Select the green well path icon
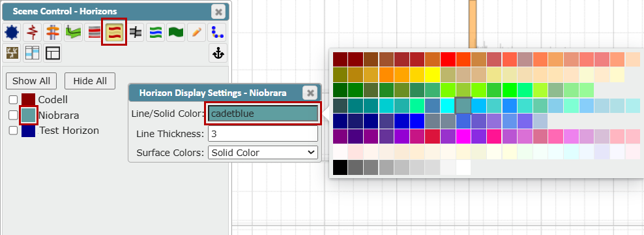 [73, 32]
